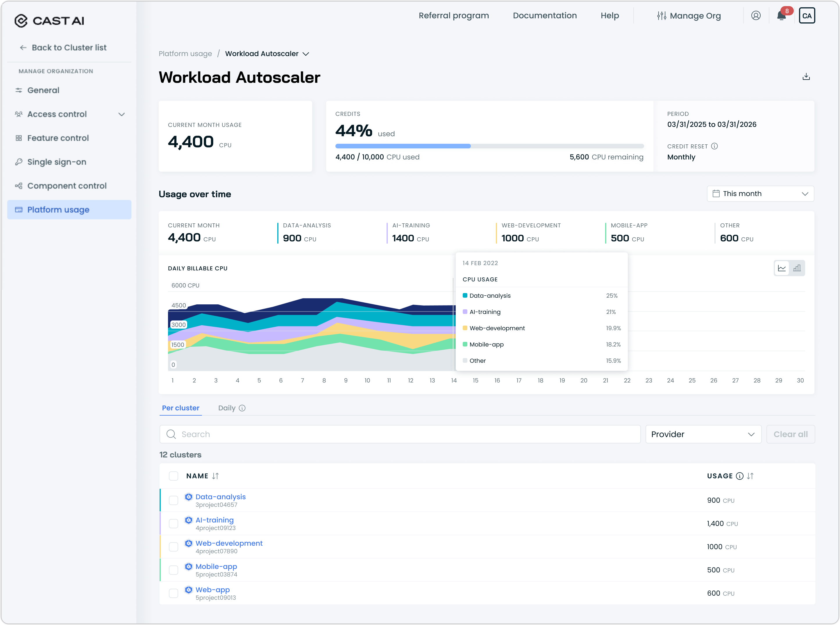
Task: Open the This month date dropdown
Action: click(x=760, y=194)
